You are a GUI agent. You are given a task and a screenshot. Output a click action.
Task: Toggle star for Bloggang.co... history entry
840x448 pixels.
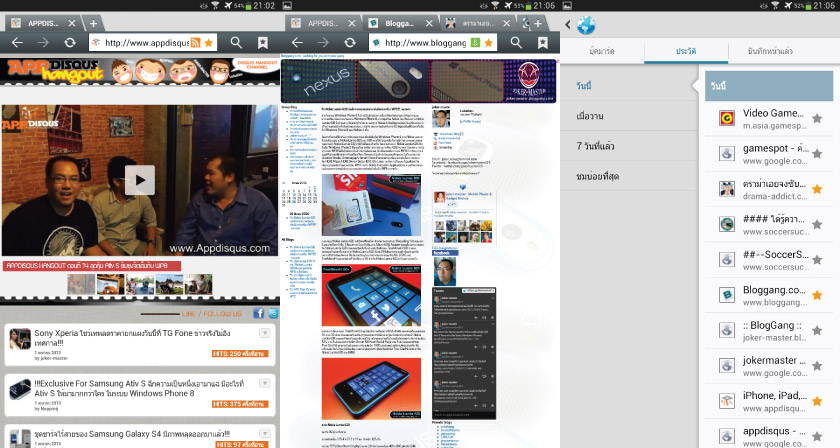817,295
